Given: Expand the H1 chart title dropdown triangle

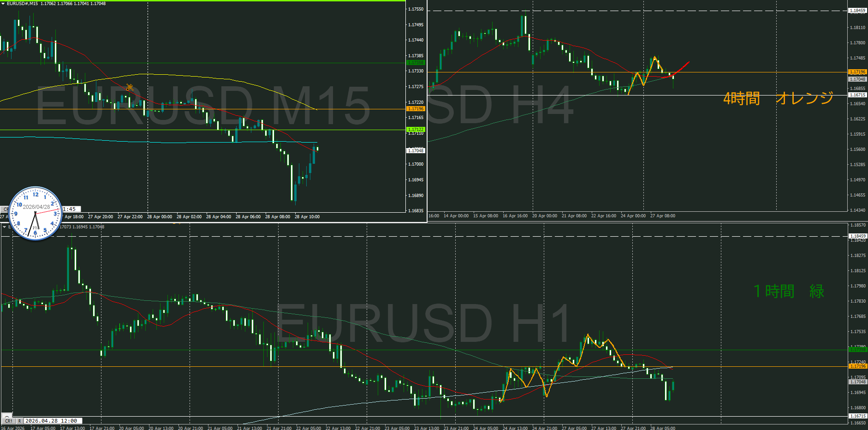Looking at the screenshot, I should (4, 227).
